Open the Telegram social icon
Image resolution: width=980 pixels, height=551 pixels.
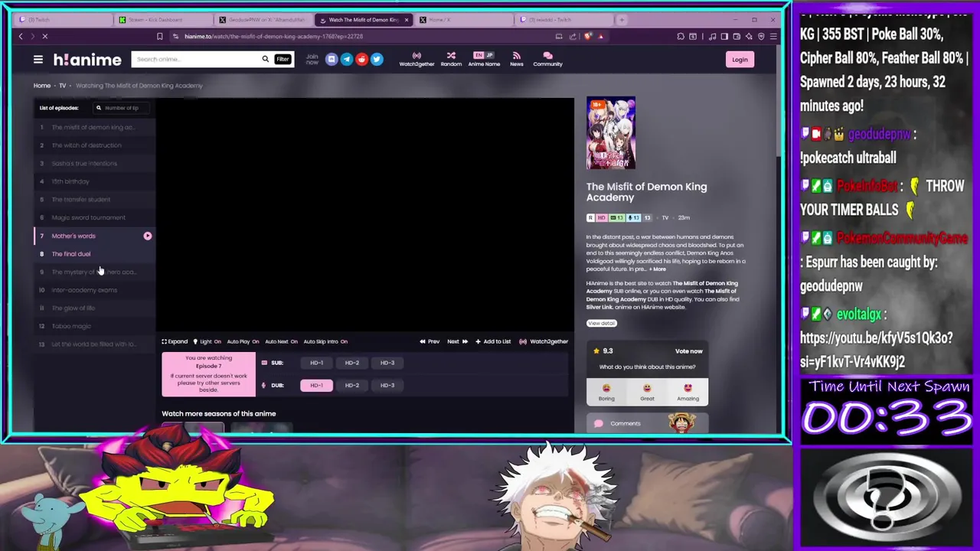pyautogui.click(x=347, y=59)
